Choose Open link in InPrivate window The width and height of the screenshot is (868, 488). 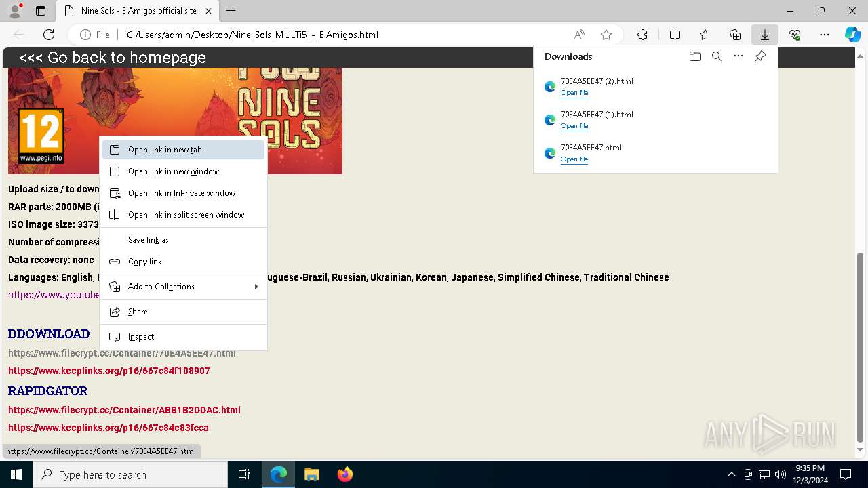(x=183, y=193)
